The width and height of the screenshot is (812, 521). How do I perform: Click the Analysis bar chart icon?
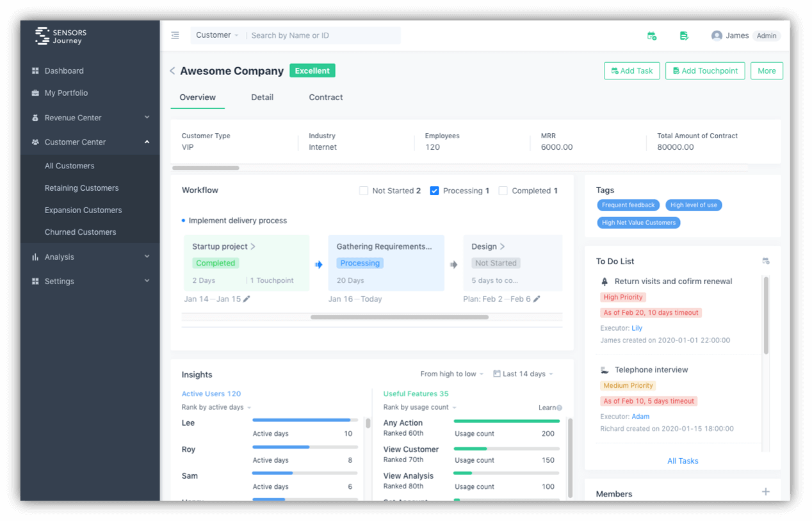(35, 257)
